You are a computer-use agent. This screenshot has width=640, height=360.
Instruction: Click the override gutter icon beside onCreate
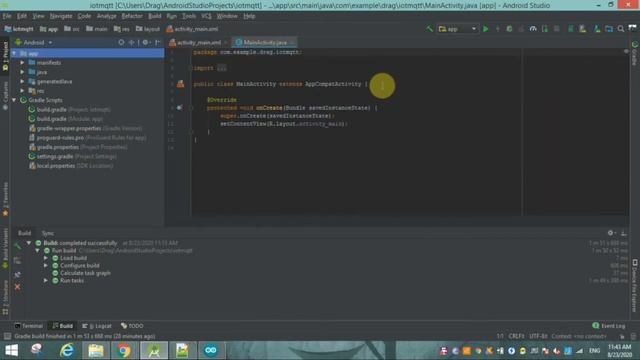[179, 108]
